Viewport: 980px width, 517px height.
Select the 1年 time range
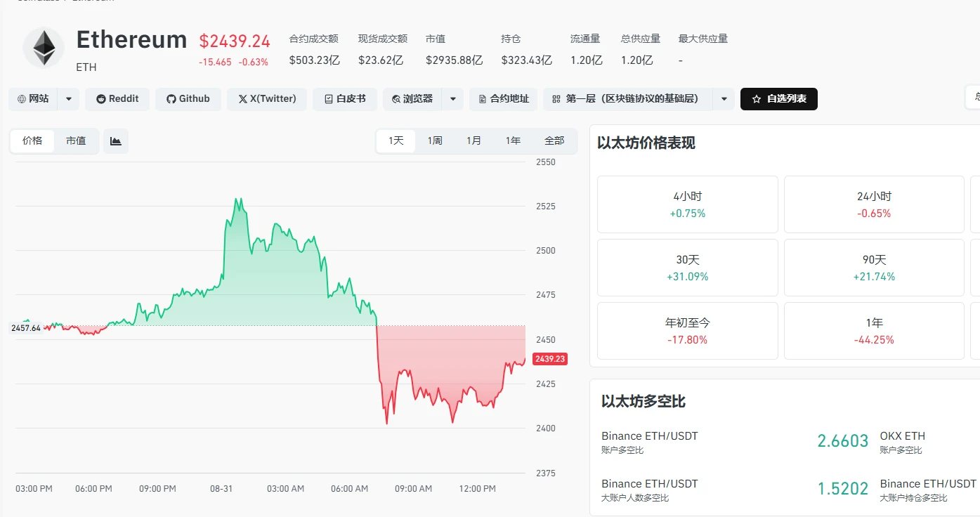(x=513, y=141)
